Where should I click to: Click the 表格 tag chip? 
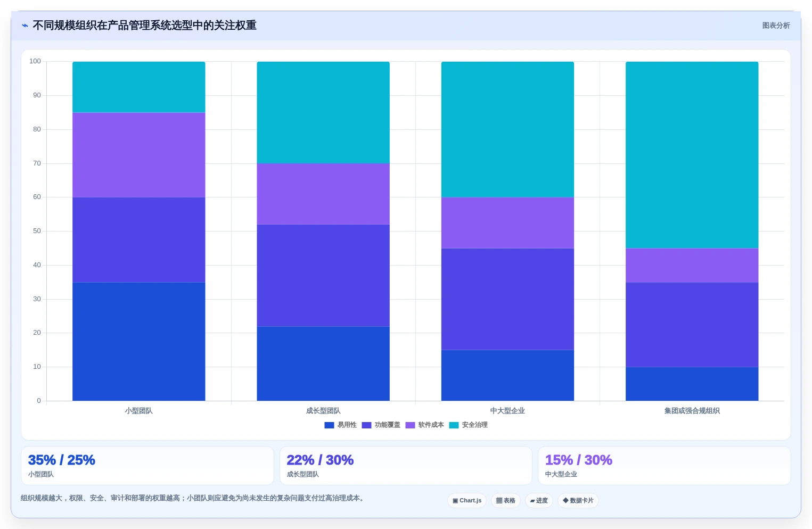point(506,501)
